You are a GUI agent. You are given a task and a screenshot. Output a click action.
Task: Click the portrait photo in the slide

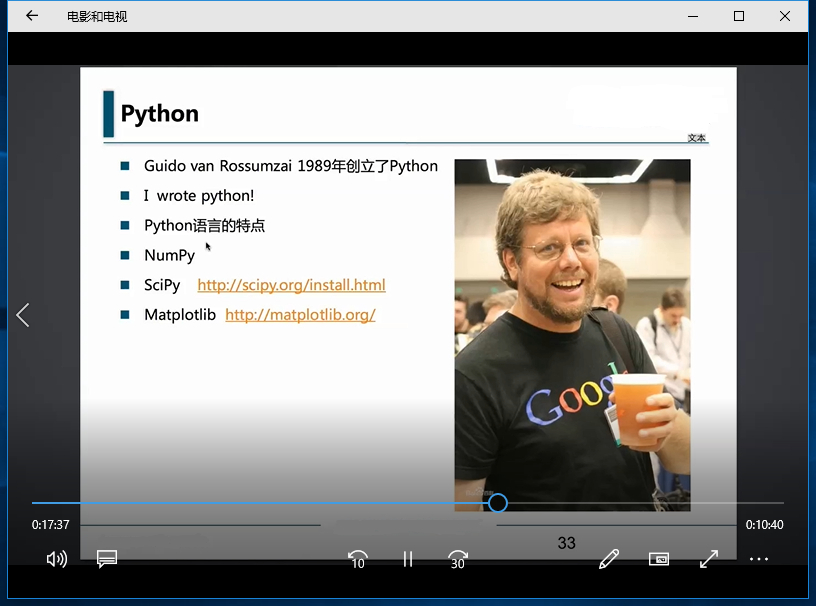[x=572, y=335]
